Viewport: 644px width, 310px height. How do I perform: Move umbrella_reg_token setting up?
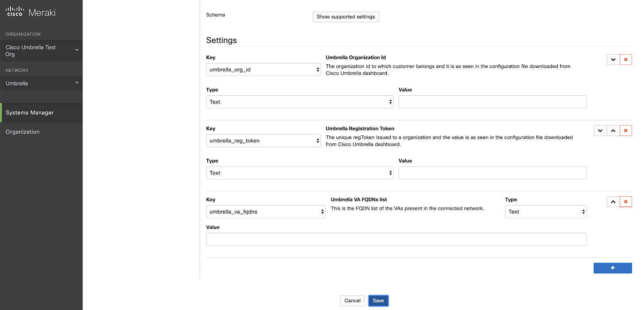613,131
